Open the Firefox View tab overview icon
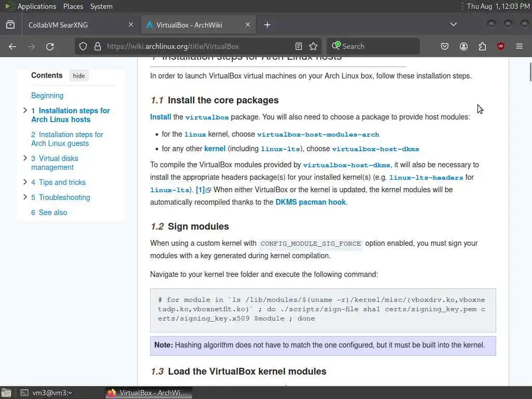The width and height of the screenshot is (532, 399). coord(10,25)
